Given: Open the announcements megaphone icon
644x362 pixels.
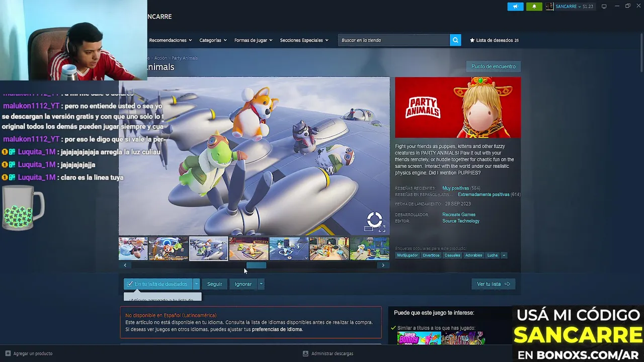Looking at the screenshot, I should click(515, 7).
